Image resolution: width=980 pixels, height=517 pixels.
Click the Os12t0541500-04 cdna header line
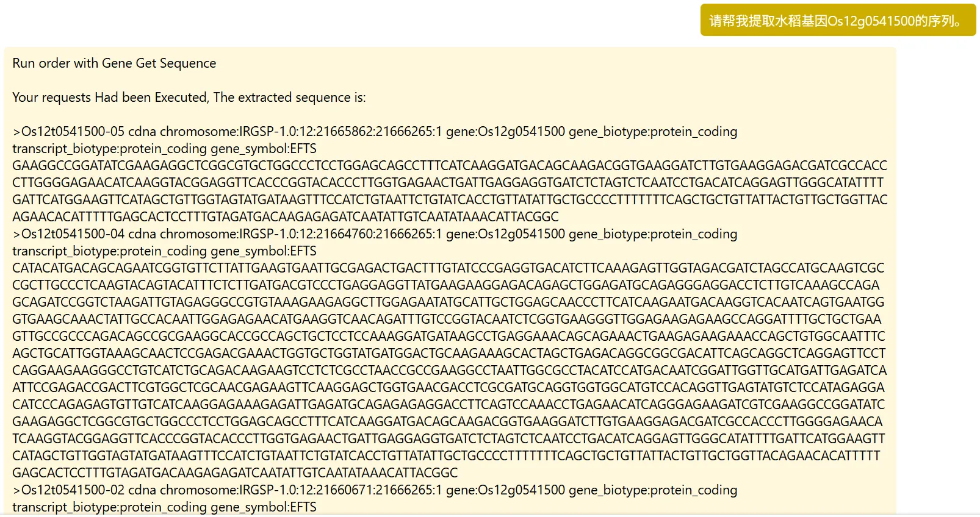[375, 234]
